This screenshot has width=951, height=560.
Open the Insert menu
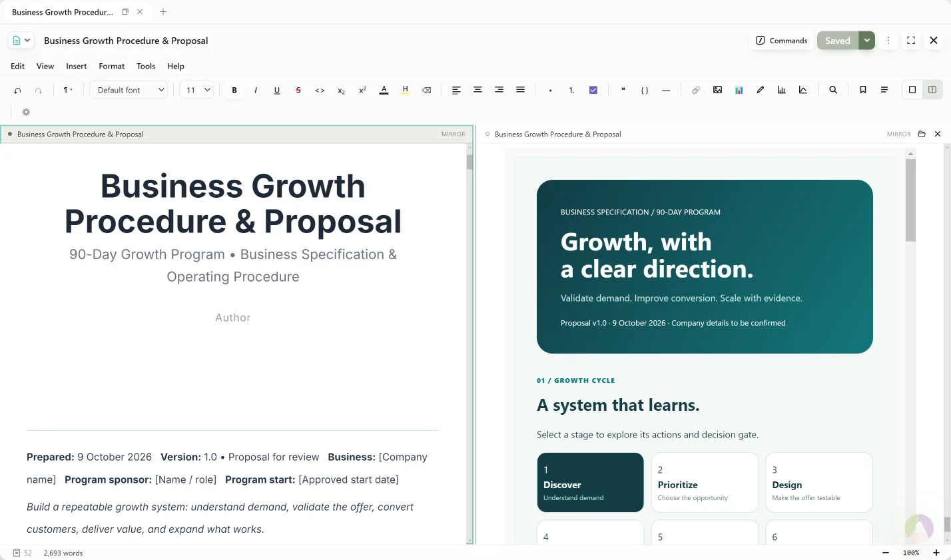(77, 66)
